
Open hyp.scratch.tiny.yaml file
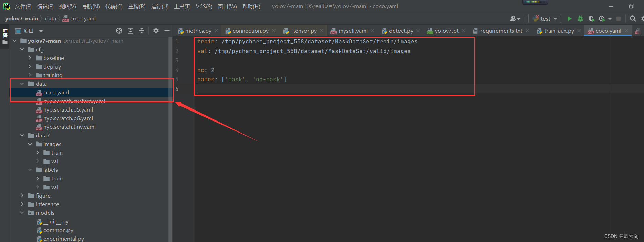69,127
